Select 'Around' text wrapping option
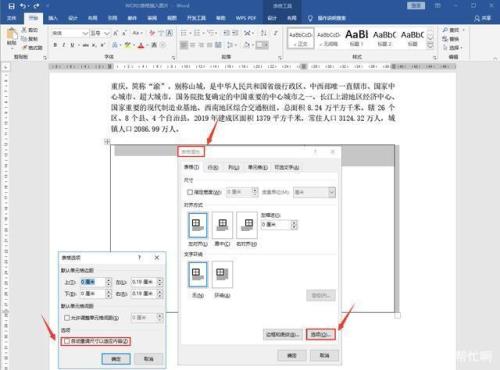Viewport: 500px width, 370px height. [222, 275]
